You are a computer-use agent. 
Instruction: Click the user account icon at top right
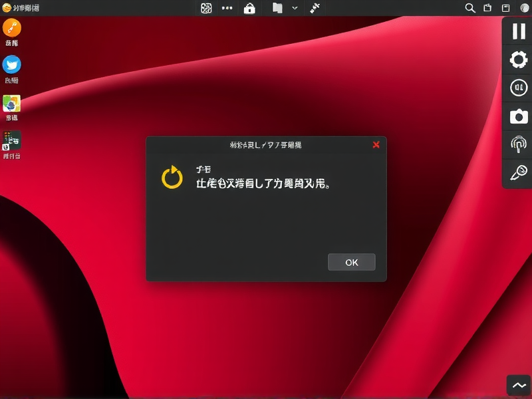525,8
